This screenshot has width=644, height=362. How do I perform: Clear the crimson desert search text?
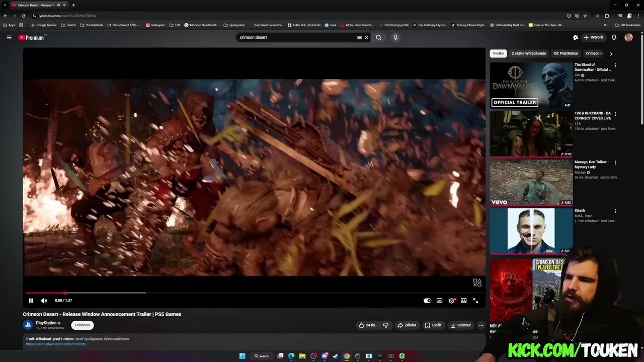coord(366,37)
